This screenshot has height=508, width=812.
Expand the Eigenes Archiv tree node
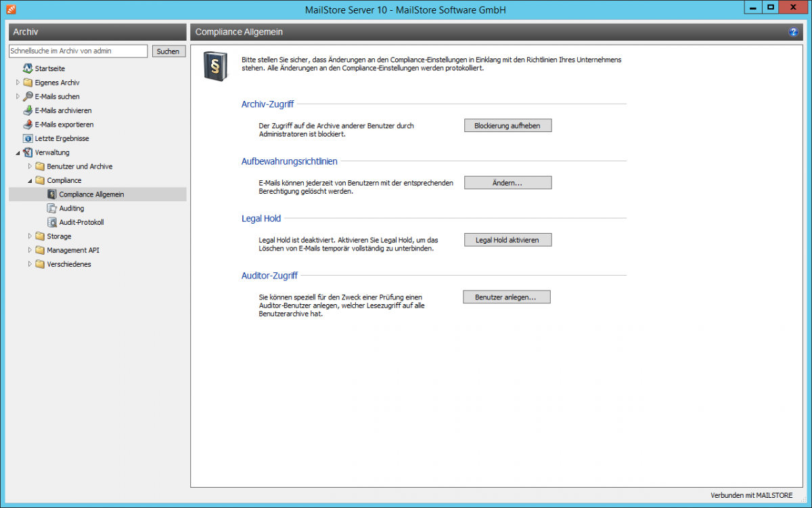click(18, 83)
